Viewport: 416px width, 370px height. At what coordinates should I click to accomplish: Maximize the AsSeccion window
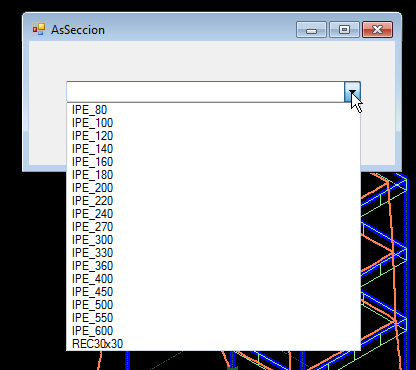point(344,30)
